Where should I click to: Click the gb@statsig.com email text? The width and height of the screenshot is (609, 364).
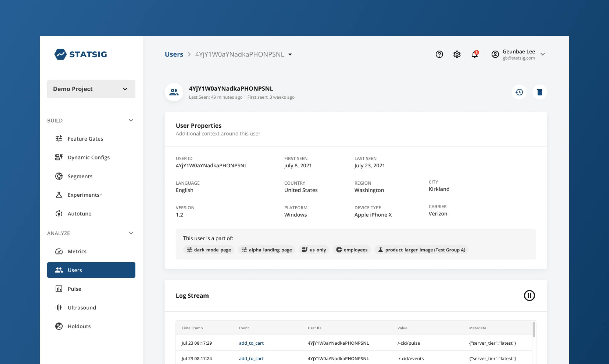[x=519, y=58]
